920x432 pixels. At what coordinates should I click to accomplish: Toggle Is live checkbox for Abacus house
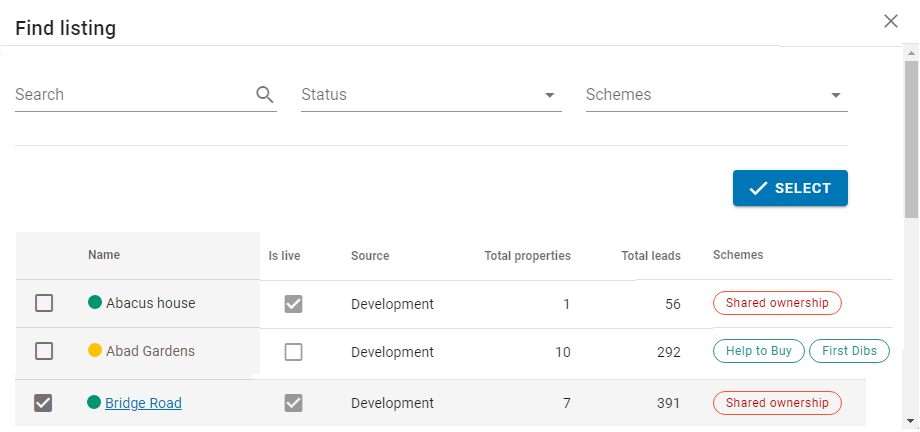point(293,303)
